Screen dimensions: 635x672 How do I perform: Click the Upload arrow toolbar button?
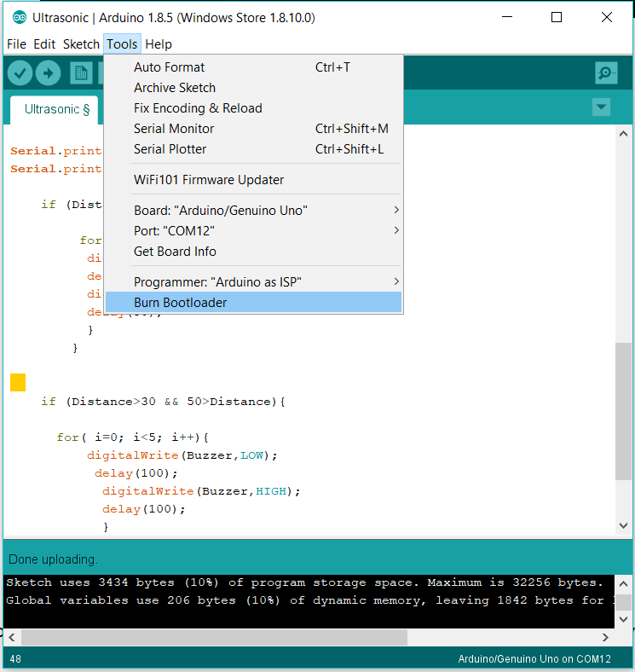point(48,72)
